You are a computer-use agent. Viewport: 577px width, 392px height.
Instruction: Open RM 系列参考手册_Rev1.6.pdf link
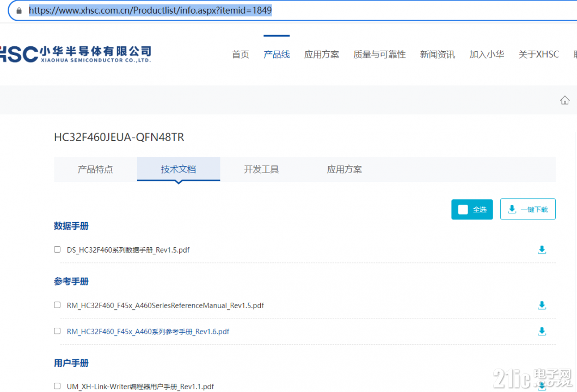pos(148,332)
